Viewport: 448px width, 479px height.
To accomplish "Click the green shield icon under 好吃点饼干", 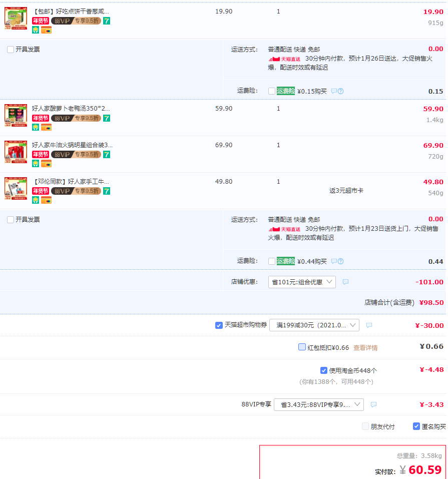I will click(36, 30).
